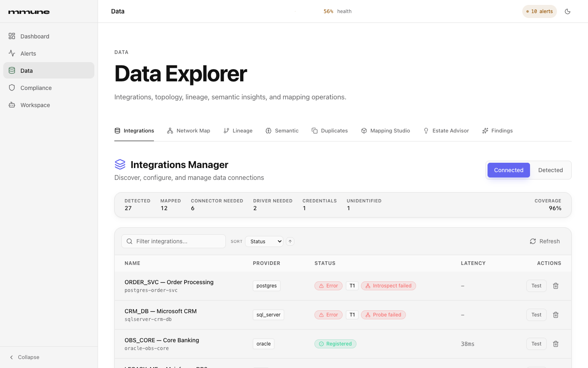Test the ORDER_SVC integration
The height and width of the screenshot is (368, 588).
536,286
